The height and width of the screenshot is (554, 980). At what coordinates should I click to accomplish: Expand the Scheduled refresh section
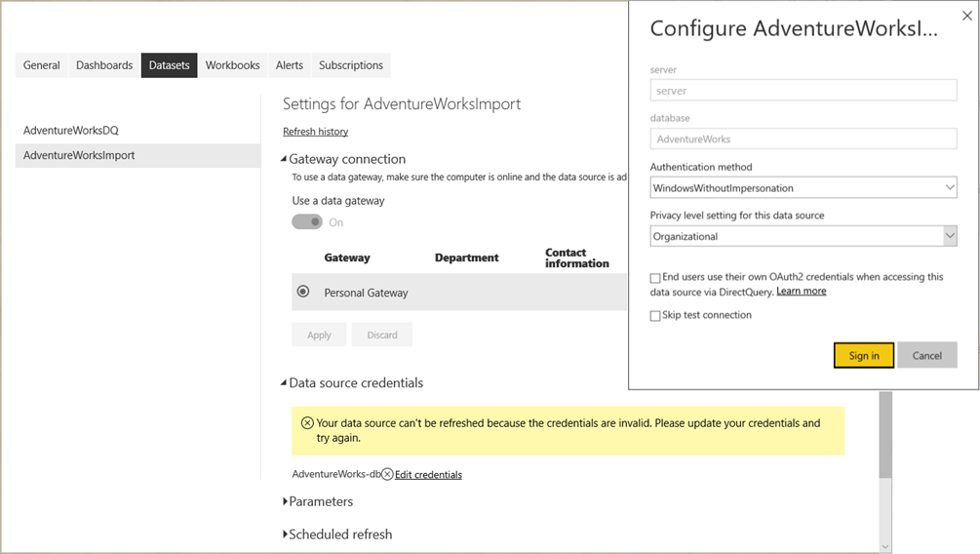tap(285, 534)
